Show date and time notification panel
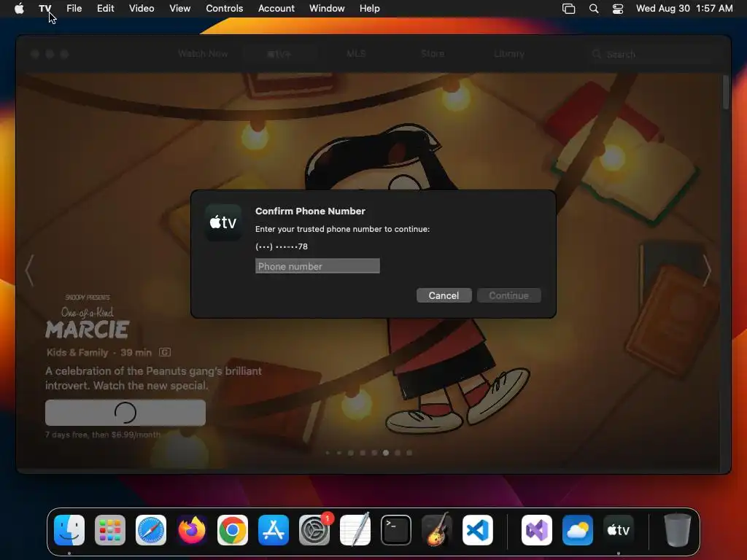747x560 pixels. coord(684,8)
